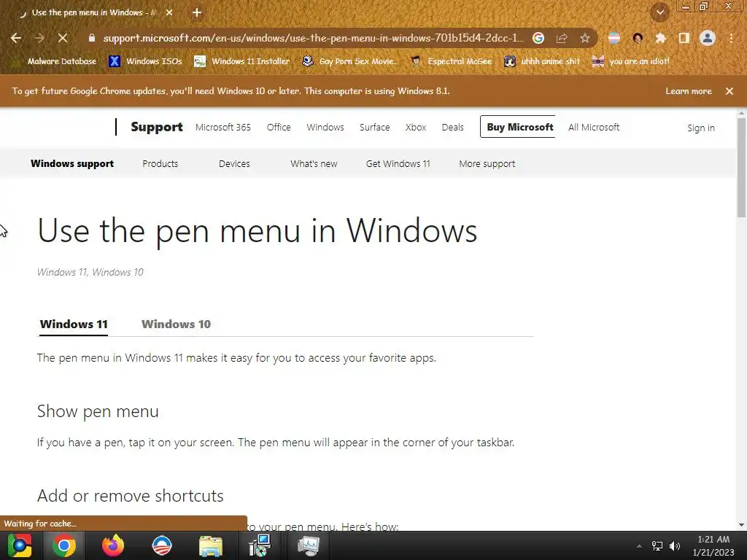
Task: Open Firefox from the taskbar
Action: tap(113, 545)
